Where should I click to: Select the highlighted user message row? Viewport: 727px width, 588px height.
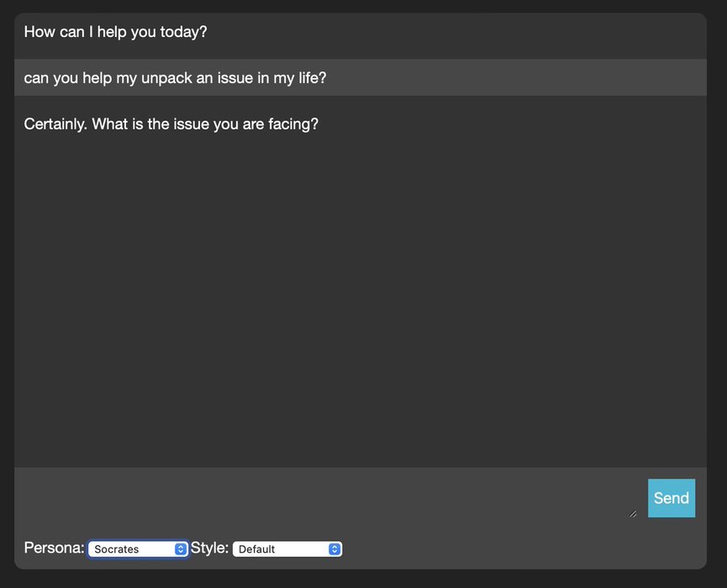point(360,78)
